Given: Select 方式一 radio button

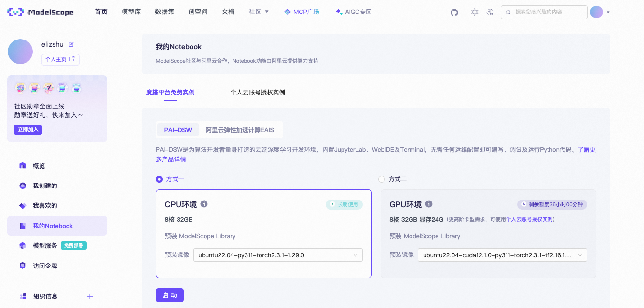Looking at the screenshot, I should click(159, 179).
